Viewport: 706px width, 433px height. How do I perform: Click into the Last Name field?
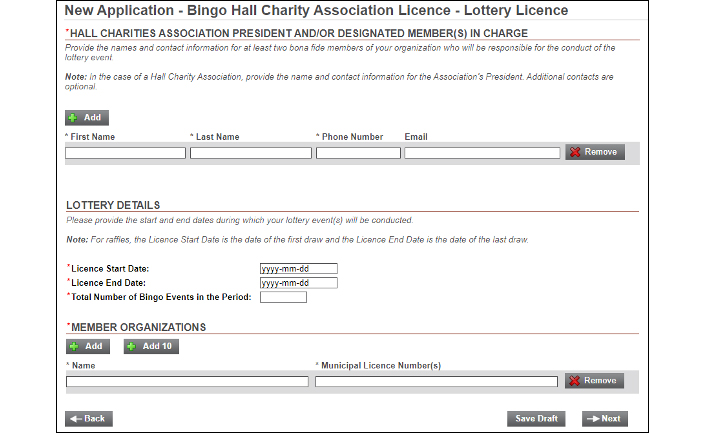[251, 153]
